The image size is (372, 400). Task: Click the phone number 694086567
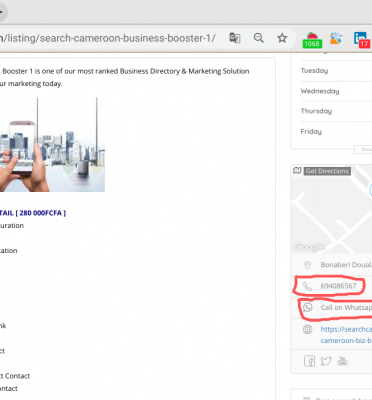click(338, 286)
